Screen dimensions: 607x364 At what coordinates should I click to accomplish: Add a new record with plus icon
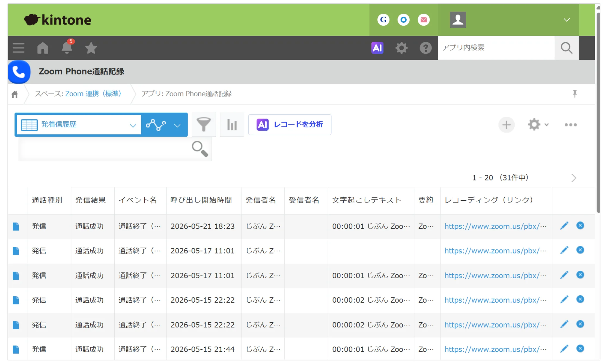click(506, 125)
